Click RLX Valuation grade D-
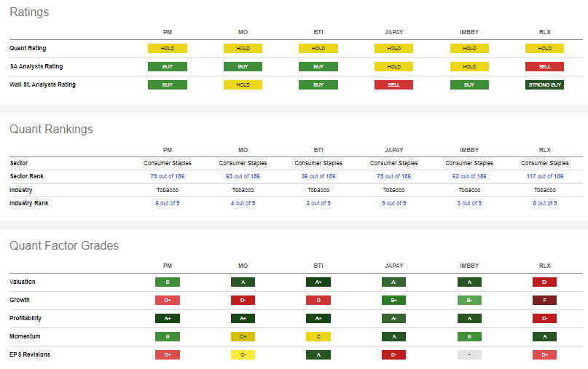Viewport: 588px width, 369px height. click(x=544, y=282)
